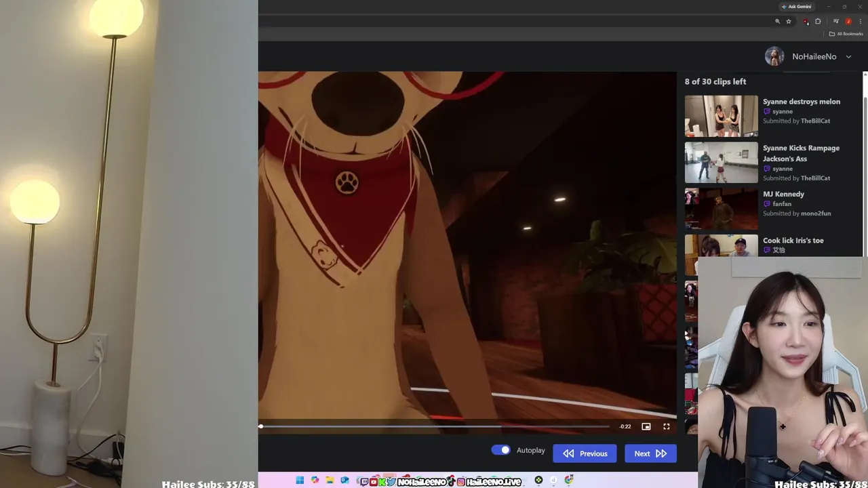This screenshot has width=868, height=488.
Task: Open the Chrome icon in the taskbar
Action: [x=568, y=481]
